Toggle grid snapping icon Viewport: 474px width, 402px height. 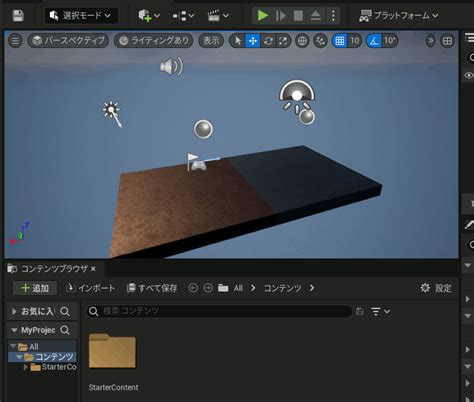[340, 41]
